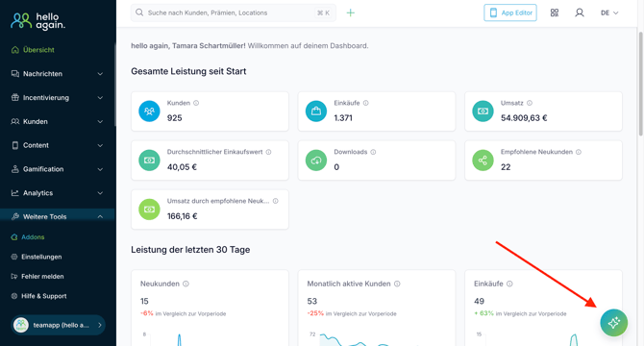Image resolution: width=644 pixels, height=346 pixels.
Task: Click the Leistung der letzten 30 Tage heading
Action: [x=190, y=250]
